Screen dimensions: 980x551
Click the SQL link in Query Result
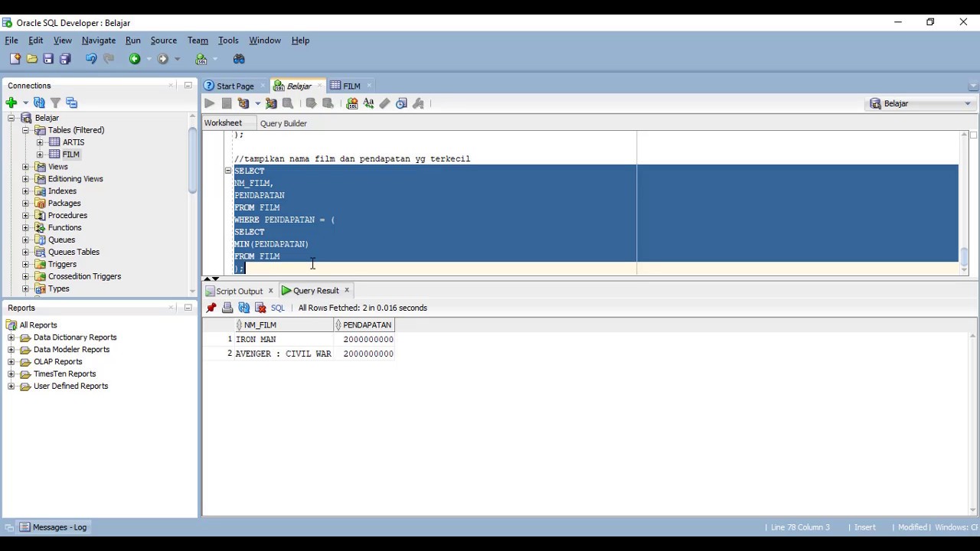[278, 308]
